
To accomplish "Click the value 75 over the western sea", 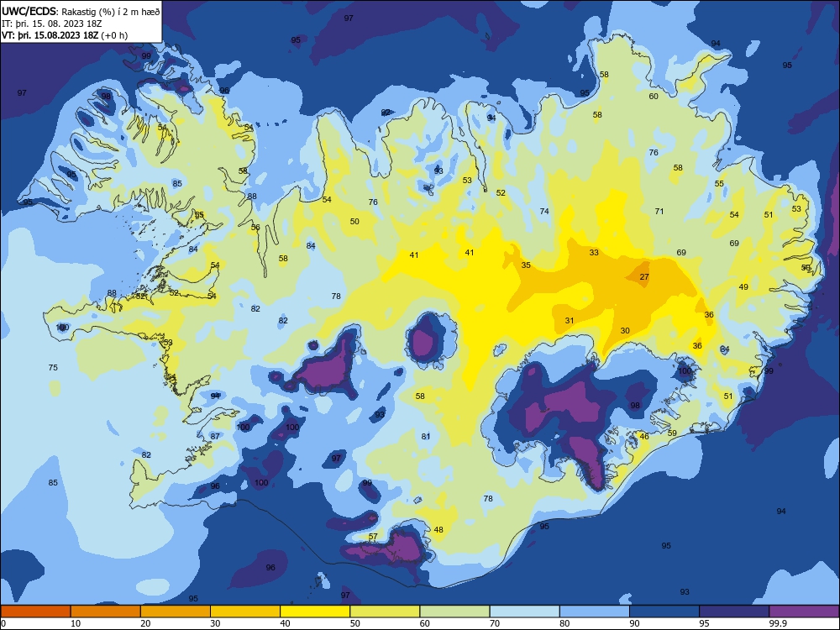I will click(53, 368).
